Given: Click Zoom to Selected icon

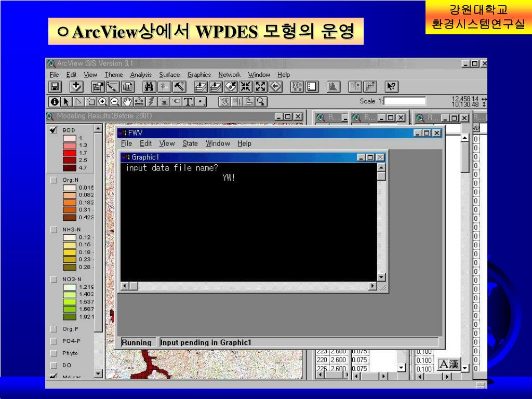Looking at the screenshot, I should coord(231,87).
